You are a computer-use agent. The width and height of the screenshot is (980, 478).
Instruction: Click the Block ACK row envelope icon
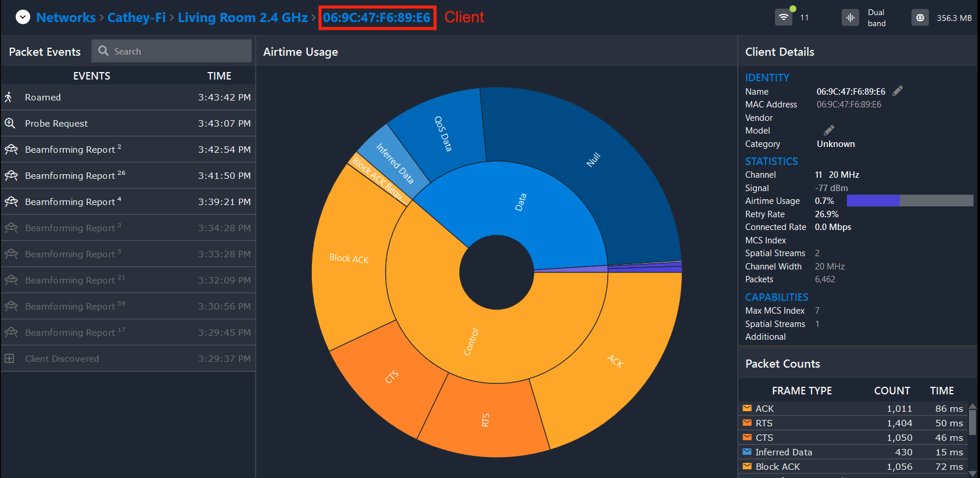747,466
